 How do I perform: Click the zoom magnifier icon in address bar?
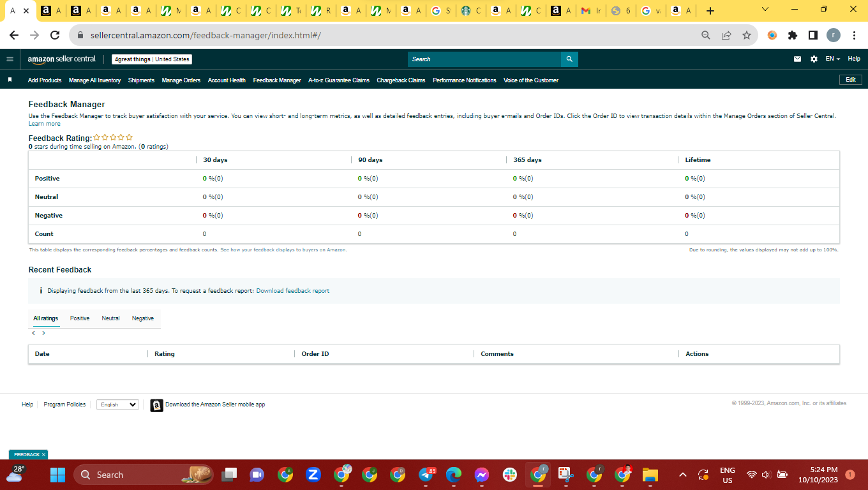pos(705,35)
